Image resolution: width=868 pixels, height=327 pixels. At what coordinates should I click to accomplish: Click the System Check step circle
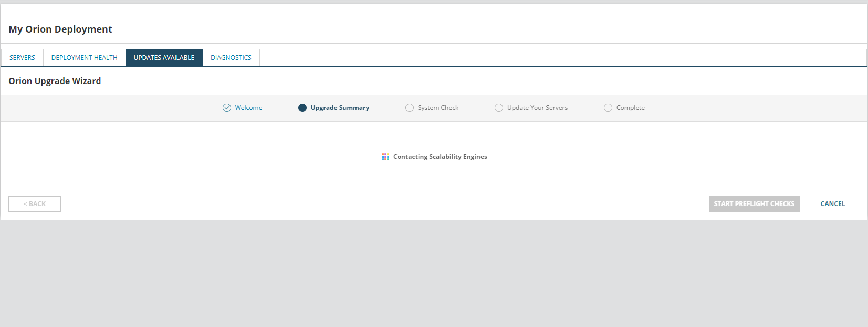(410, 108)
